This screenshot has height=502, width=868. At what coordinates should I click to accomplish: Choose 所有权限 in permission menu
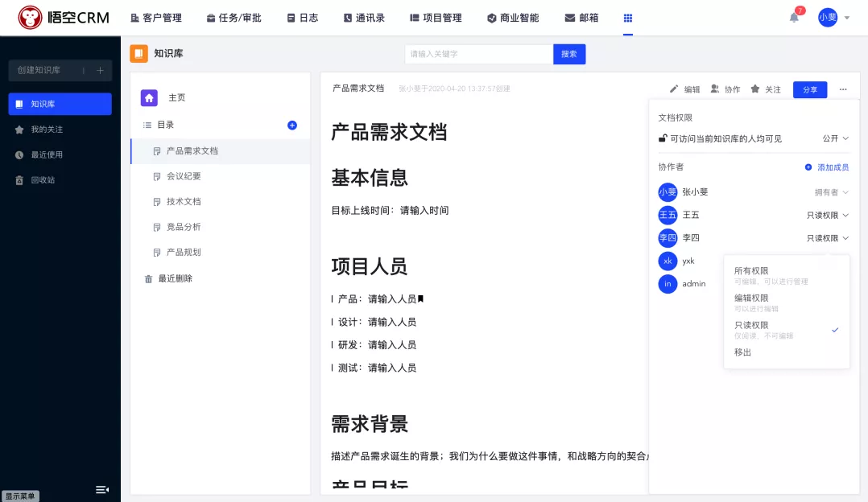tap(787, 275)
